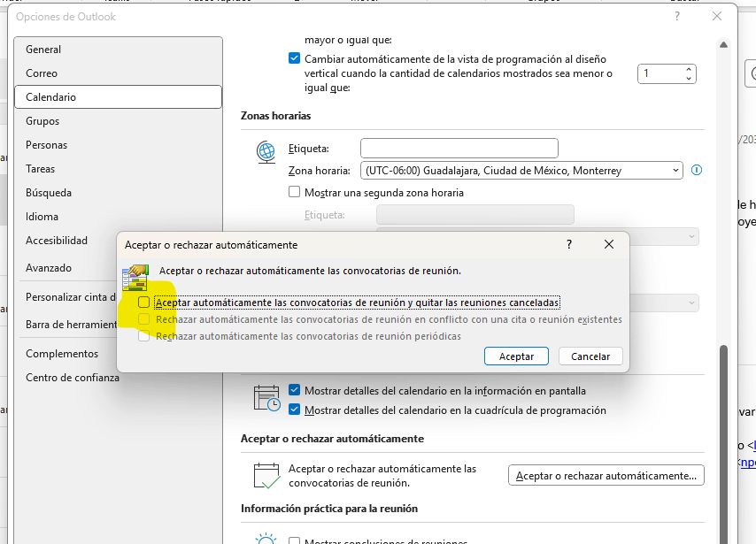This screenshot has width=756, height=544.
Task: Click the meeting request hand icon in dialog
Action: (x=135, y=277)
